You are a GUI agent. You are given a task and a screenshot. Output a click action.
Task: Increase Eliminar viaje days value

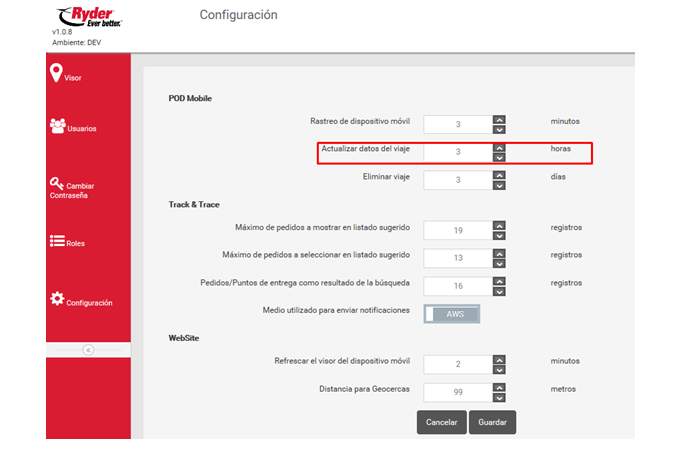pos(499,175)
